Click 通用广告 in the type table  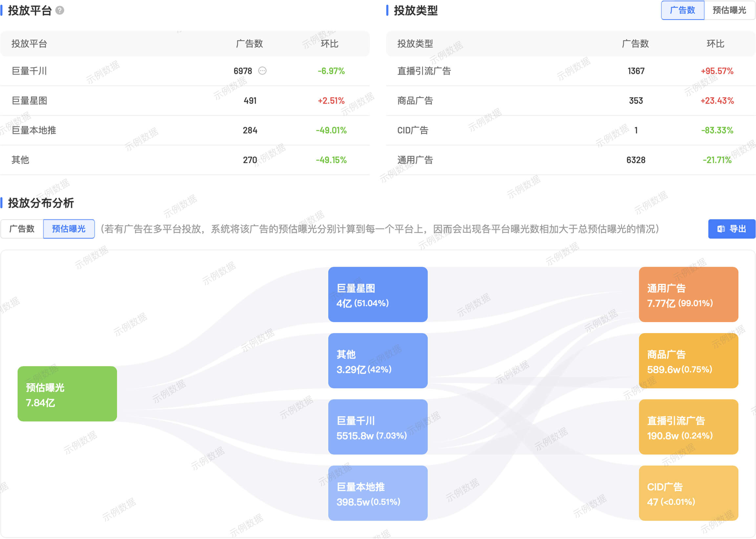415,160
